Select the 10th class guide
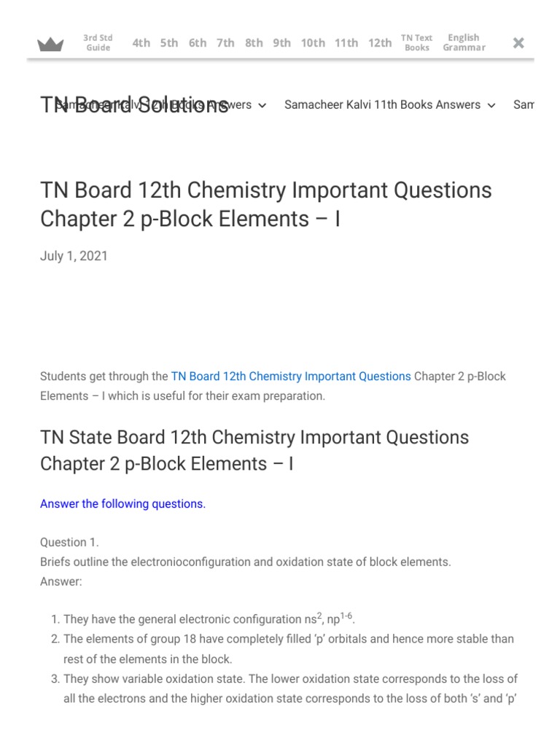The width and height of the screenshot is (560, 747). coord(313,43)
